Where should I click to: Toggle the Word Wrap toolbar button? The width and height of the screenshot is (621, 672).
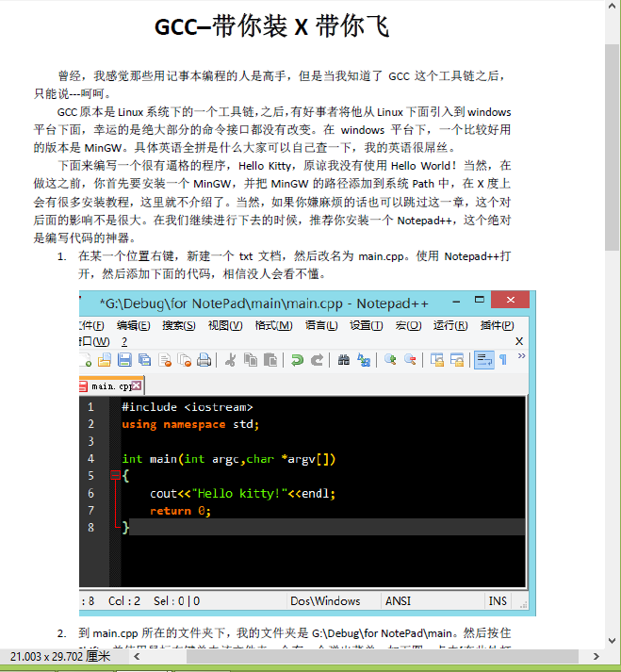(483, 360)
